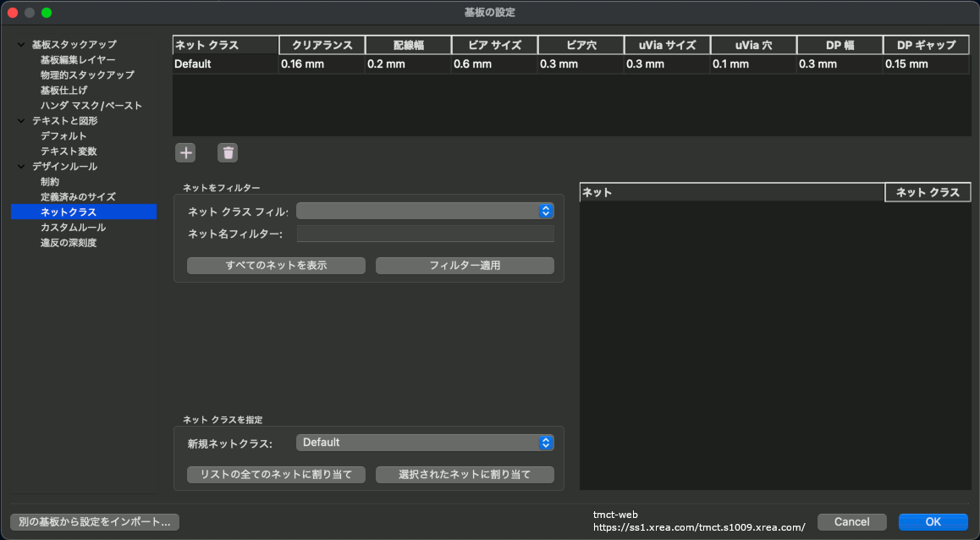Open the ネット クラス フィル dropdown

(x=425, y=212)
